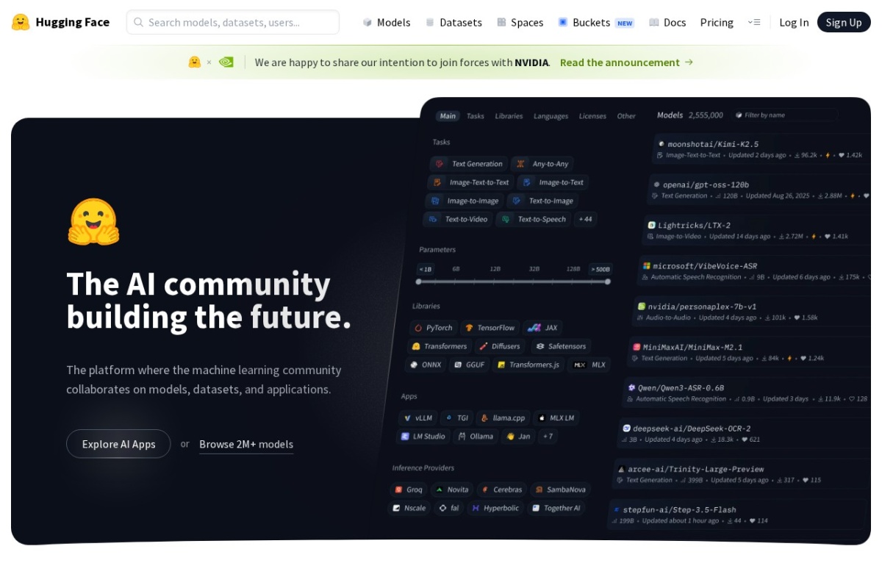
Task: Click the Safetensors library icon
Action: click(x=540, y=346)
